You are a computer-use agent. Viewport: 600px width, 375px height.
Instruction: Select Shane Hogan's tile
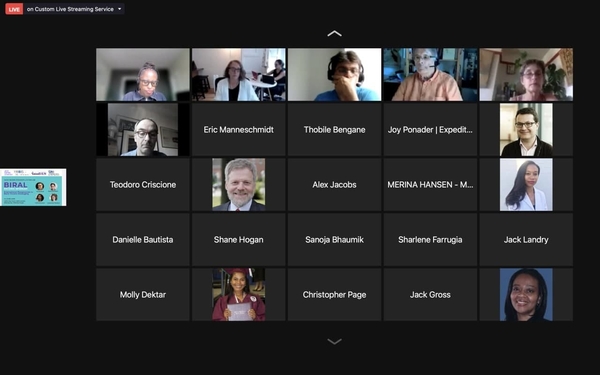[x=238, y=240]
